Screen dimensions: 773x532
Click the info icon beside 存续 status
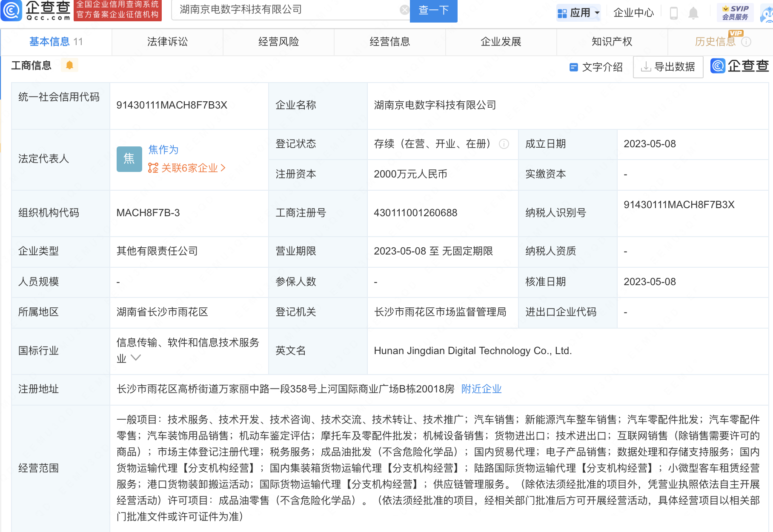504,144
